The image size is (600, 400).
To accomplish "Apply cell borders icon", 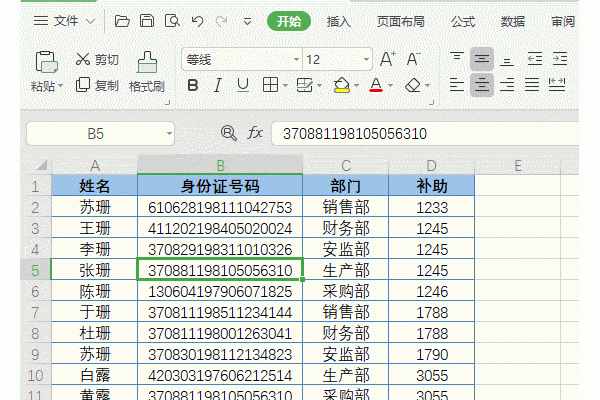I will [270, 85].
